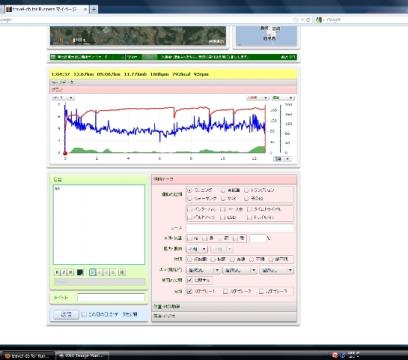Click the yellow workout summary bar
The height and width of the screenshot is (360, 408).
coord(173,74)
